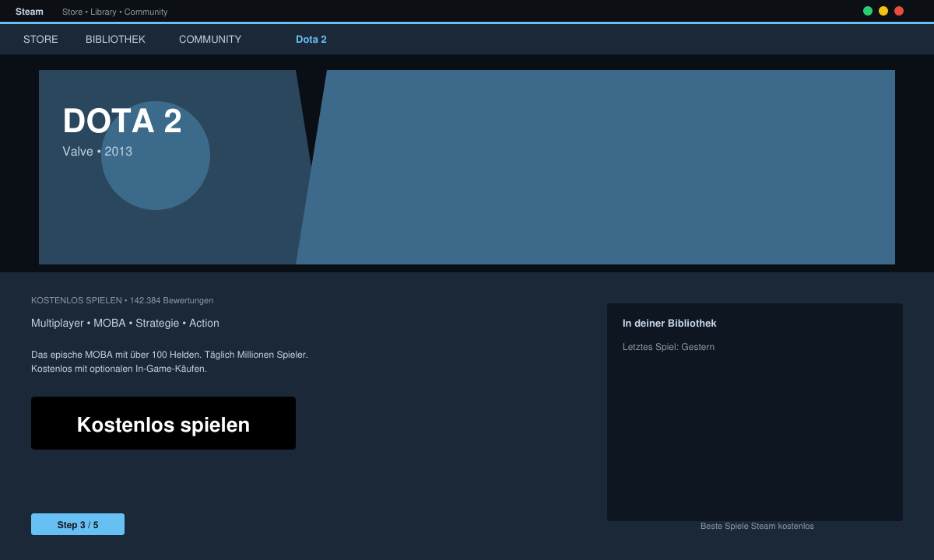The width and height of the screenshot is (934, 560).
Task: Click the In deiner Bibliothek heading
Action: (669, 323)
